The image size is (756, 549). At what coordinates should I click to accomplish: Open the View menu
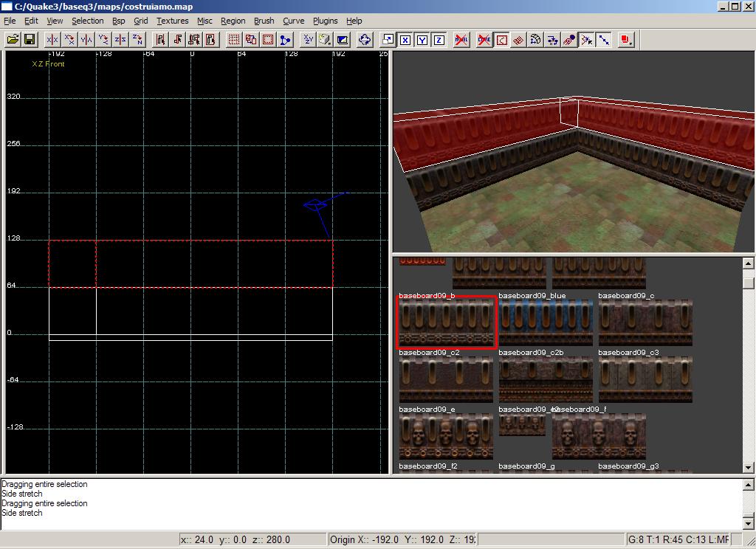[x=55, y=21]
